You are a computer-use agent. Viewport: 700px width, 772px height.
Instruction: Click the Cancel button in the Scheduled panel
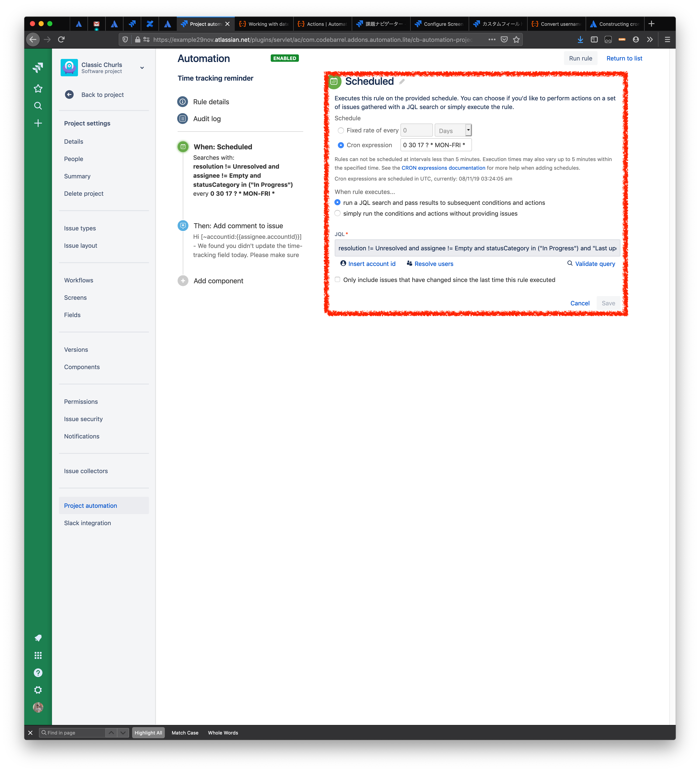580,303
